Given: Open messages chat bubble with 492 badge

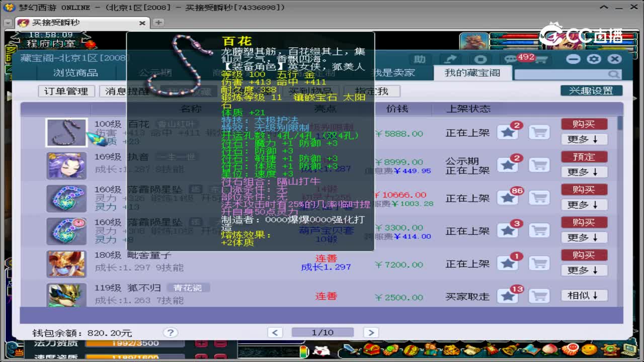Looking at the screenshot, I should (x=512, y=60).
